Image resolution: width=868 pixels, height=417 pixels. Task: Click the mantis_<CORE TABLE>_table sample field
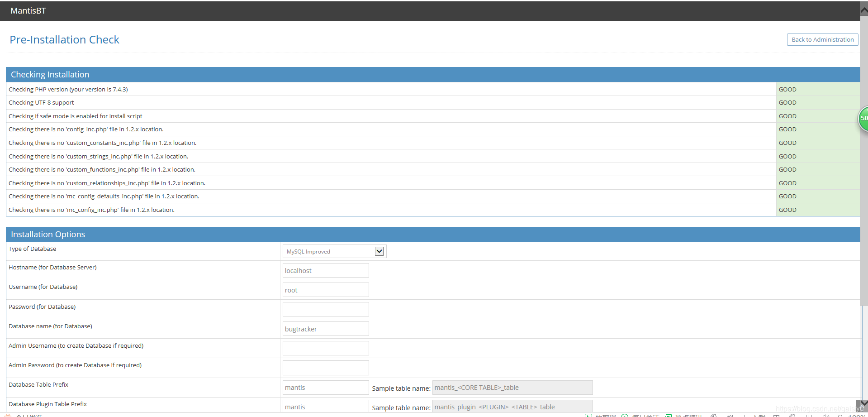(x=512, y=388)
